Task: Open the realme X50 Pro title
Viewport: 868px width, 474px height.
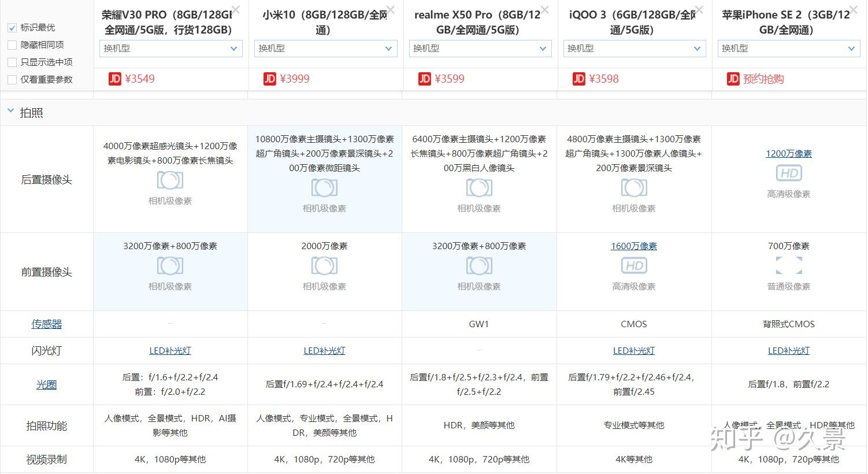Action: (477, 22)
